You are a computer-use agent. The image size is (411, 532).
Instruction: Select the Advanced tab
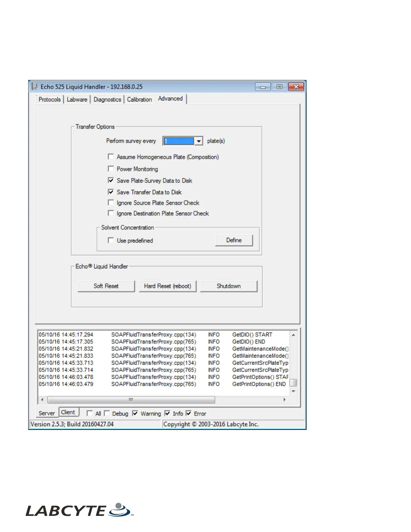pos(171,99)
